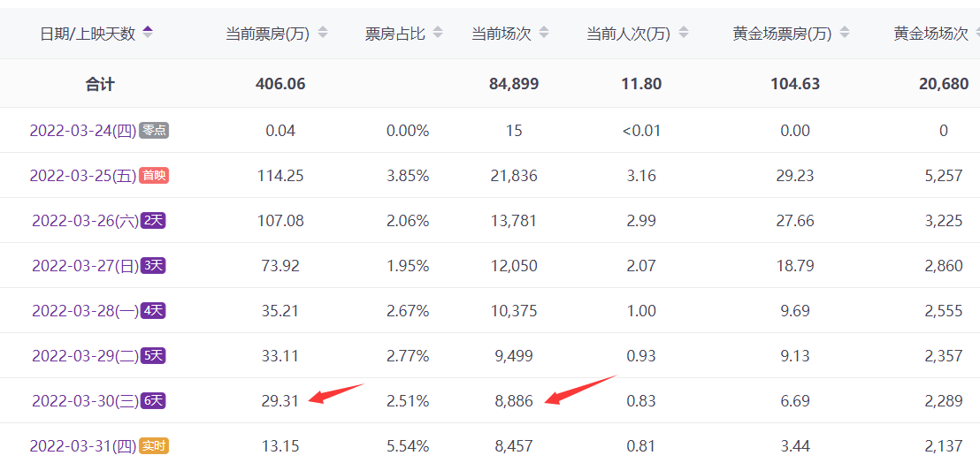
Task: Select box office share 3.85%
Action: coord(408,176)
